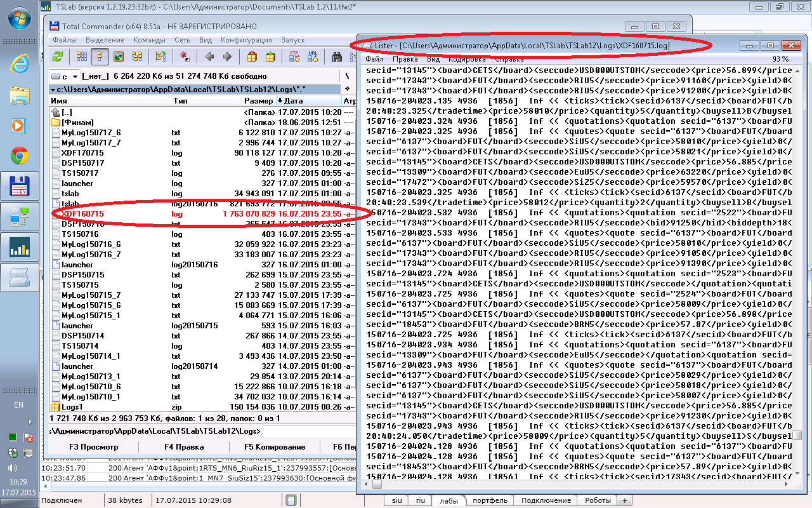This screenshot has width=812, height=508.
Task: Open Google Chrome from the taskbar
Action: click(x=19, y=156)
